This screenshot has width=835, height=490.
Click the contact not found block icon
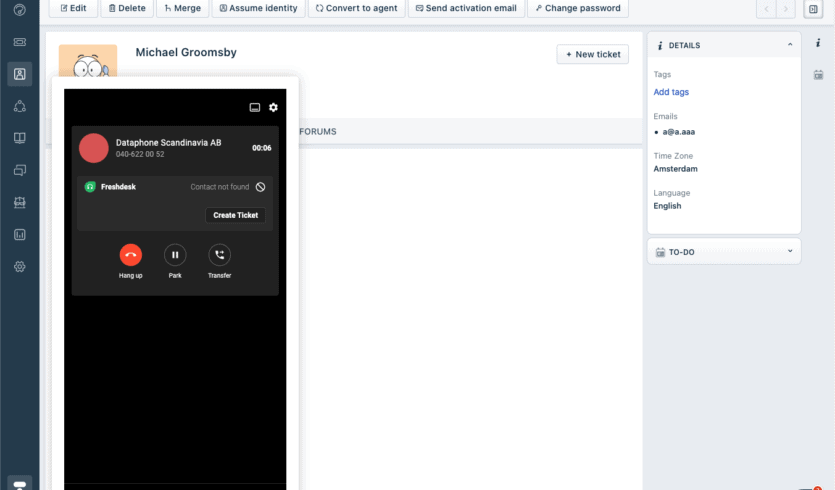[260, 187]
